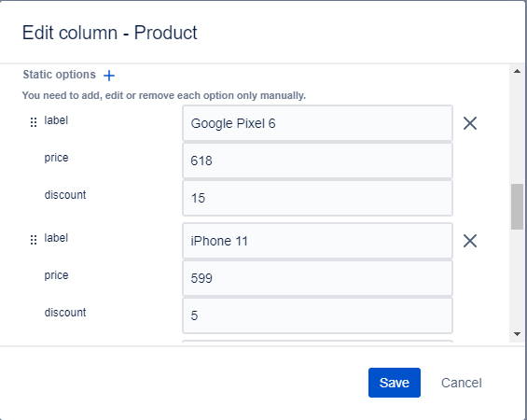The image size is (527, 420).
Task: Grab the drag handle beside Google Pixel 6 label
Action: click(34, 122)
